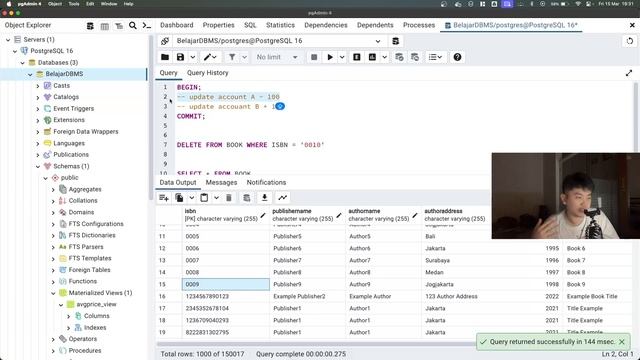Click the Save data changes icon

247,198
